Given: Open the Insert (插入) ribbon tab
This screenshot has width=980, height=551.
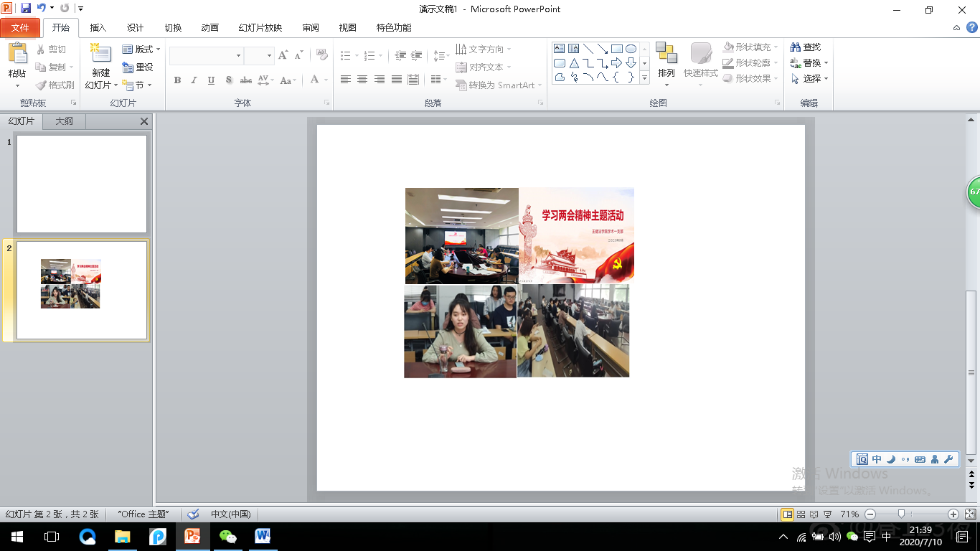Looking at the screenshot, I should point(98,28).
